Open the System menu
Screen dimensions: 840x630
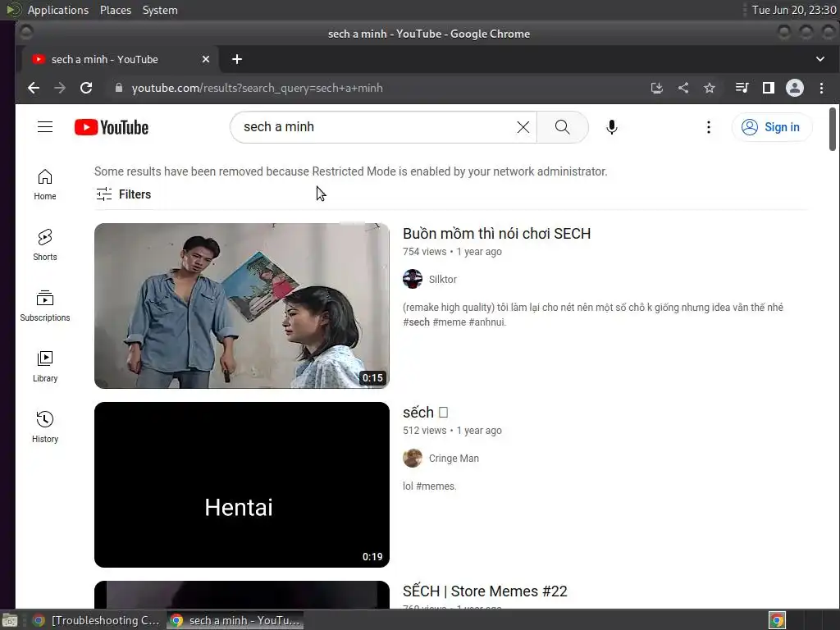(160, 10)
